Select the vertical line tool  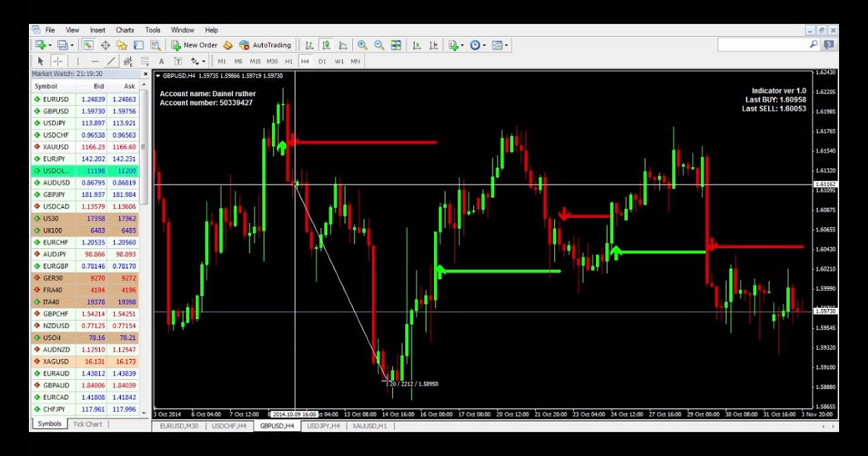pyautogui.click(x=78, y=62)
